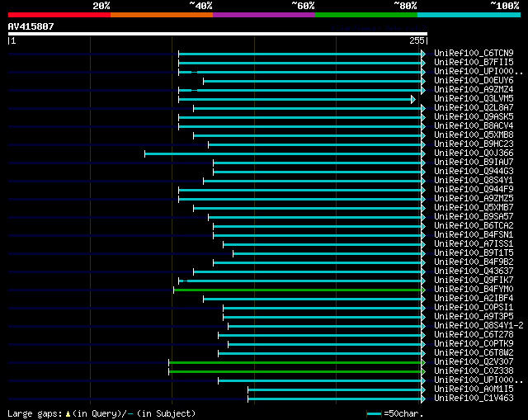
Task: Select the UniRef100_A7ISS1 label
Action: [x=474, y=244]
